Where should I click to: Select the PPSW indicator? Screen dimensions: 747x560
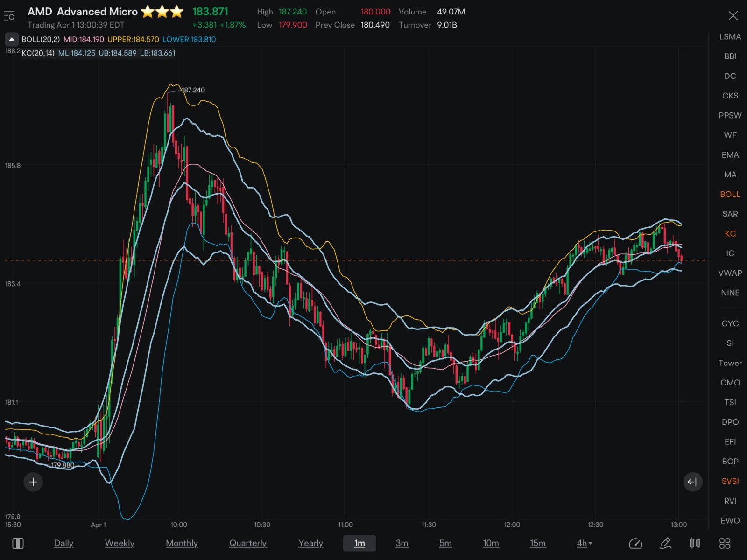click(x=730, y=115)
